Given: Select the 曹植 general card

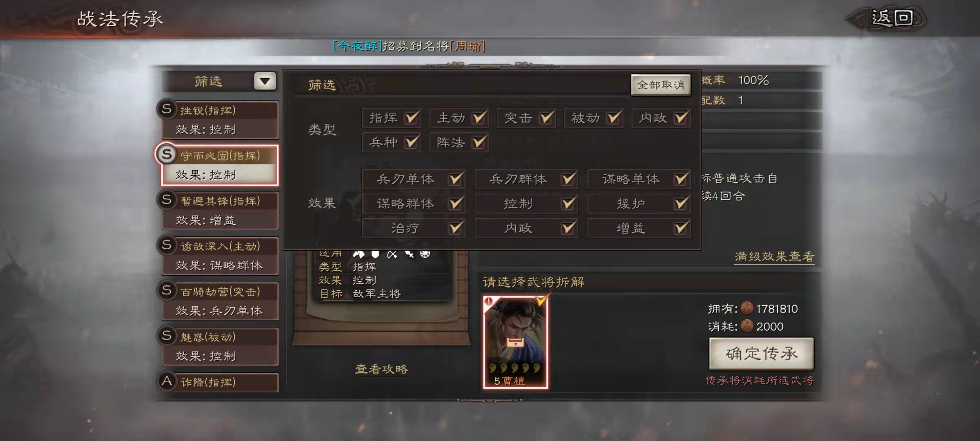Looking at the screenshot, I should click(x=516, y=342).
